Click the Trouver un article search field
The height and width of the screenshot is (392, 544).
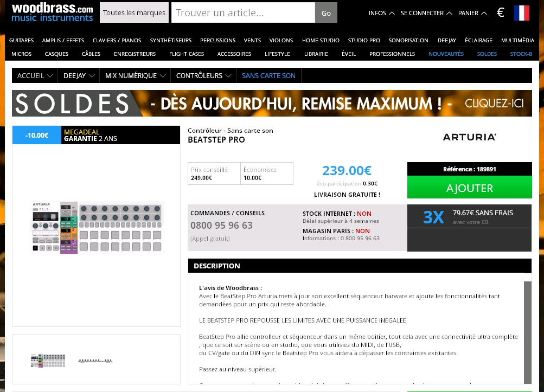[x=243, y=13]
